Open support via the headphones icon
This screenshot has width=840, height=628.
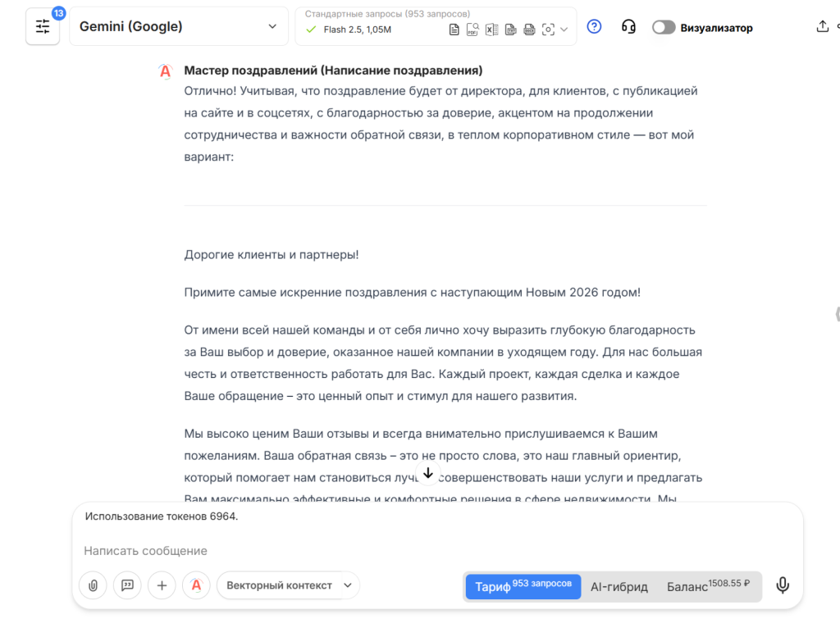pyautogui.click(x=628, y=26)
